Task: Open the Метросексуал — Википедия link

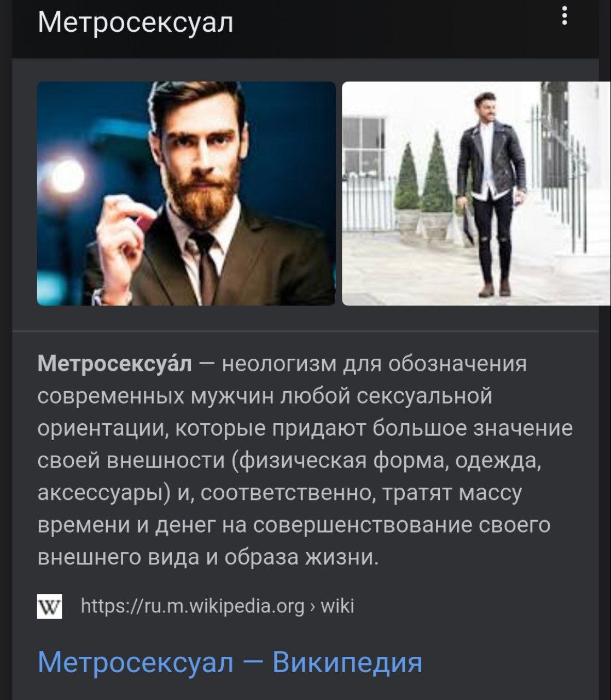Action: click(230, 662)
